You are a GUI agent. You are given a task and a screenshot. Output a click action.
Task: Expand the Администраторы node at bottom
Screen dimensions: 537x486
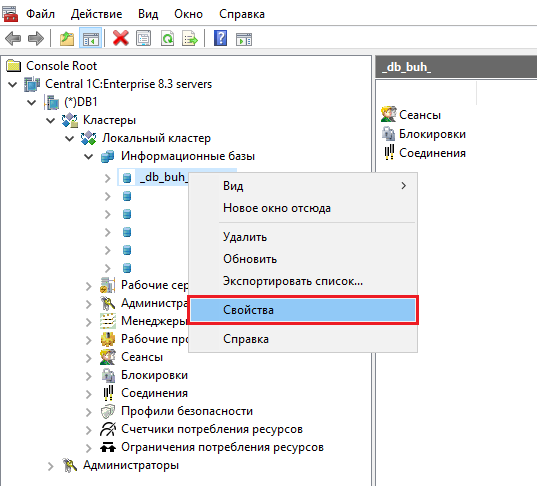click(50, 466)
